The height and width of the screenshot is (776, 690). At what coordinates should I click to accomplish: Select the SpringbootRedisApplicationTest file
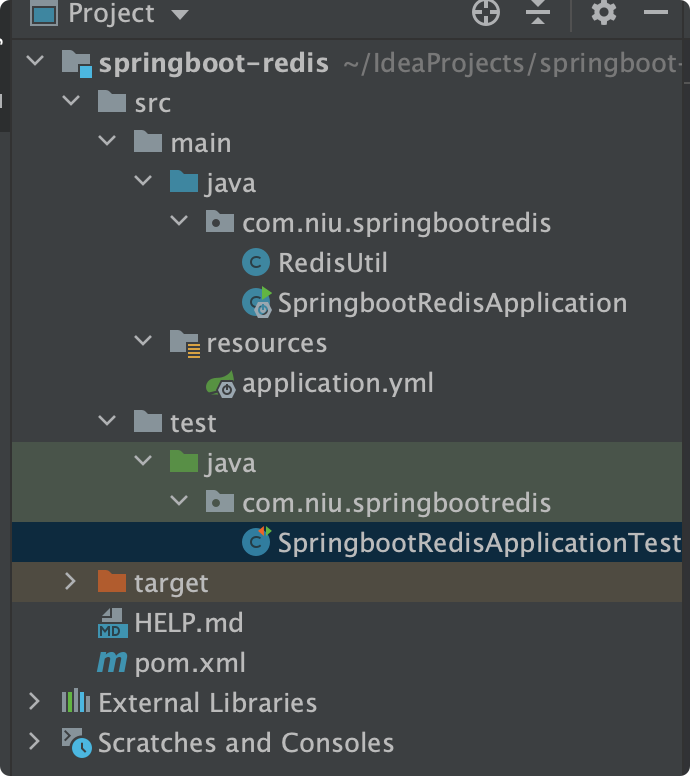coord(478,543)
